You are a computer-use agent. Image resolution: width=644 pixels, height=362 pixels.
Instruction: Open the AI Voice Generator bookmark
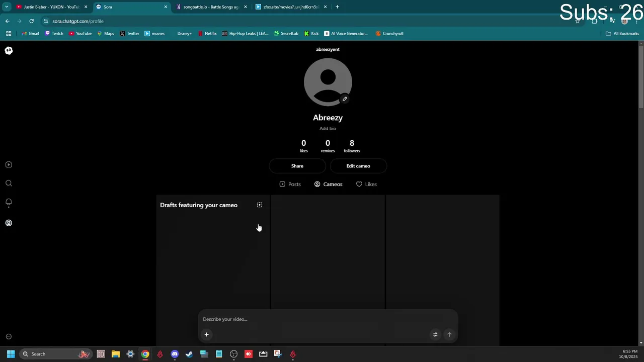(x=346, y=34)
